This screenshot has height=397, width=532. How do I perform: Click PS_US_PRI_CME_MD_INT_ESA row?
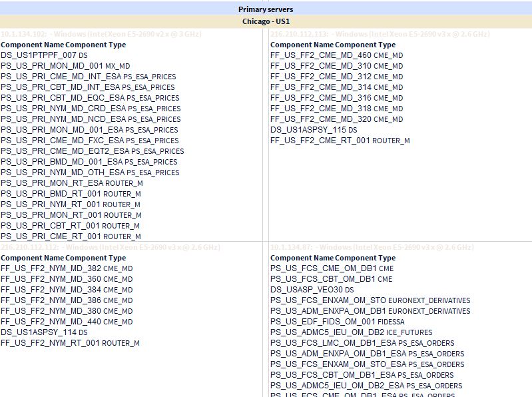[x=88, y=77]
